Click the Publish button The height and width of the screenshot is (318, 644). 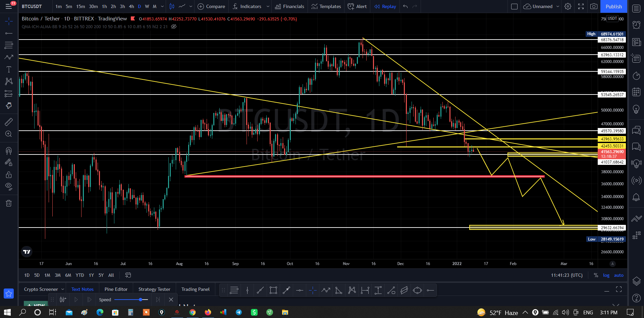tap(614, 6)
